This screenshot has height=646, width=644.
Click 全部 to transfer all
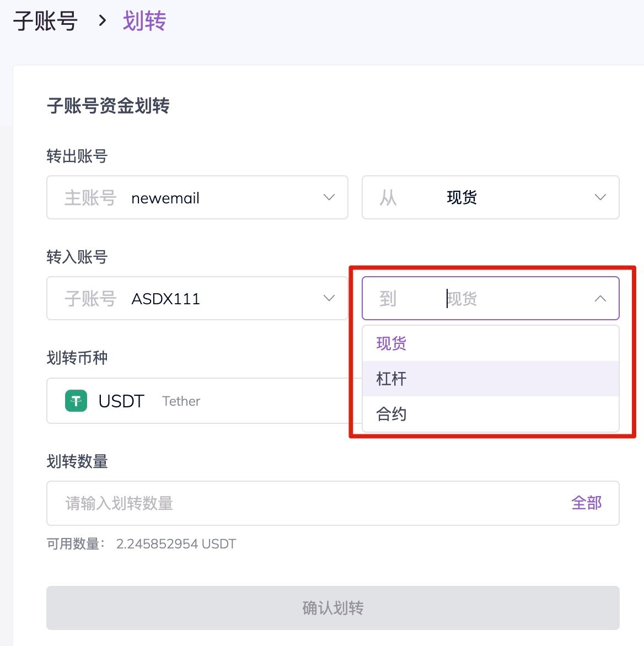pyautogui.click(x=587, y=503)
